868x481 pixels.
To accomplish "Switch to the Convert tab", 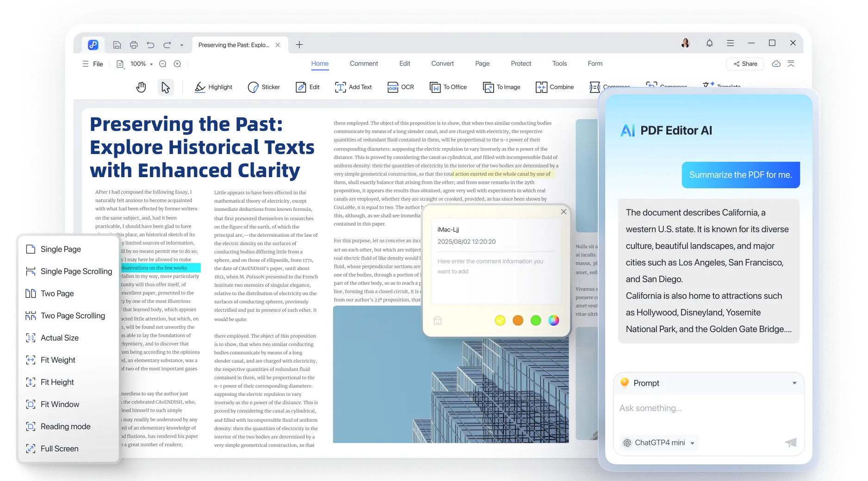I will click(x=442, y=64).
